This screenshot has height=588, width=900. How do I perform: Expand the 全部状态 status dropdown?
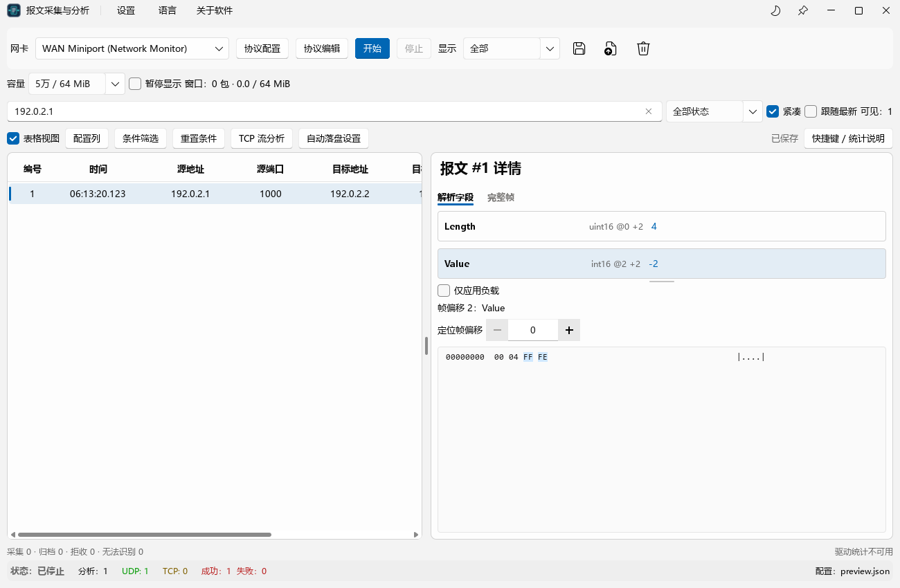[714, 111]
